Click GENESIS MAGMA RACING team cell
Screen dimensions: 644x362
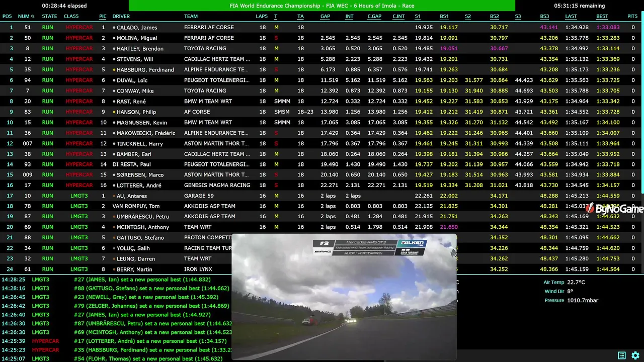217,185
